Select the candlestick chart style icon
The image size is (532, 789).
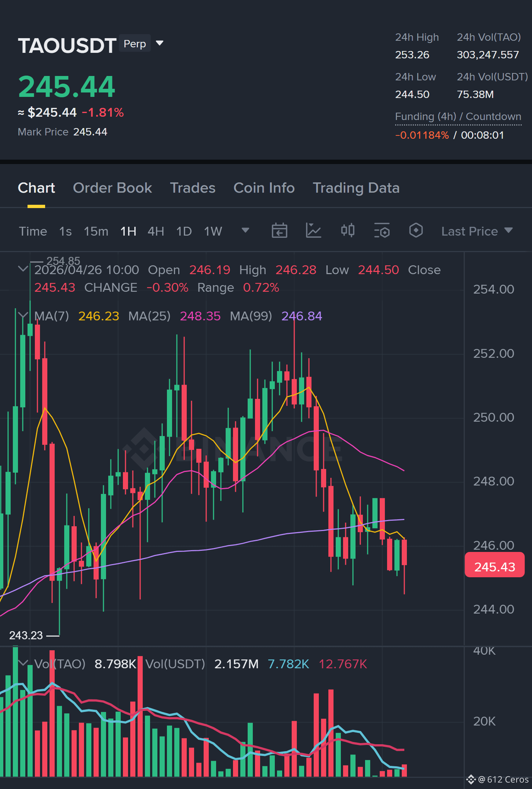(x=347, y=230)
